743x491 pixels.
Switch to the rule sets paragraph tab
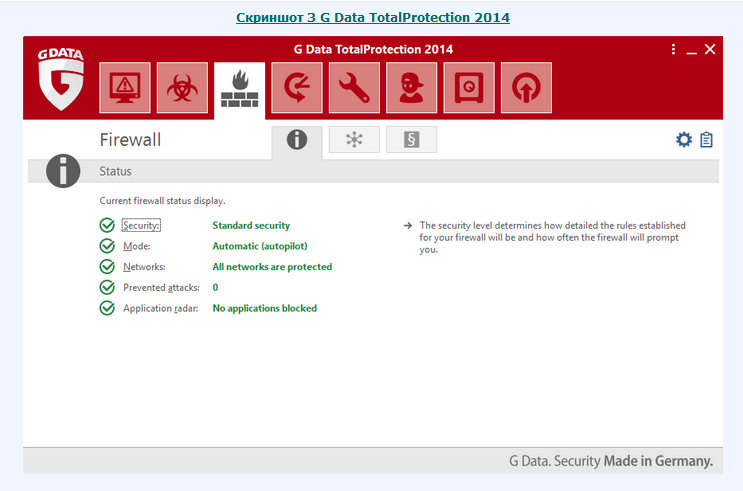(412, 140)
